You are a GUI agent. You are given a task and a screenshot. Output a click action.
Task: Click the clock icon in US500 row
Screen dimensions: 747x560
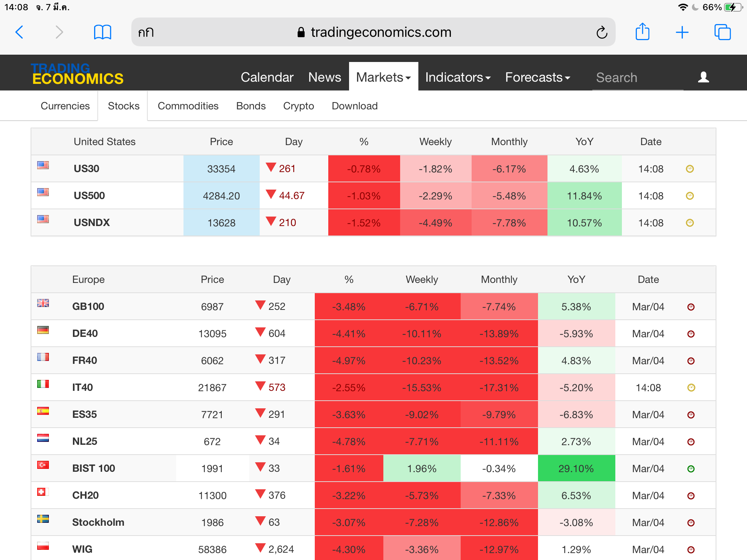click(689, 196)
